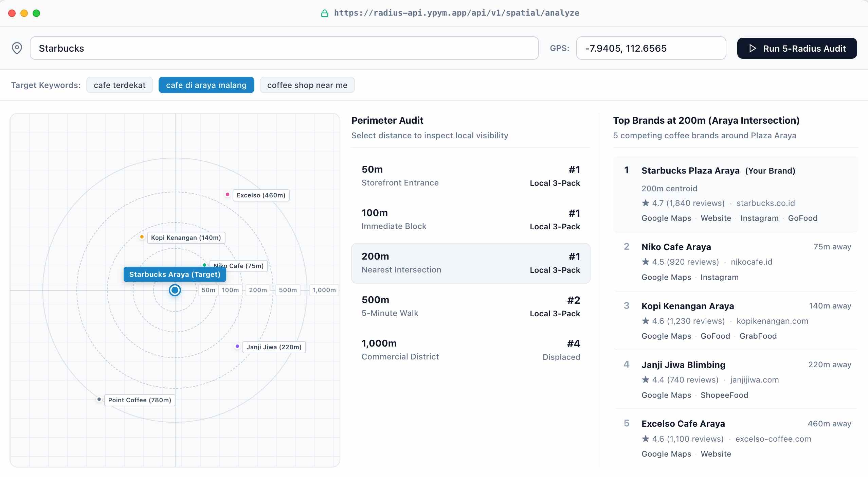
Task: Click ShopeeFood tag under Janji Jiwa Blimbing
Action: (724, 395)
